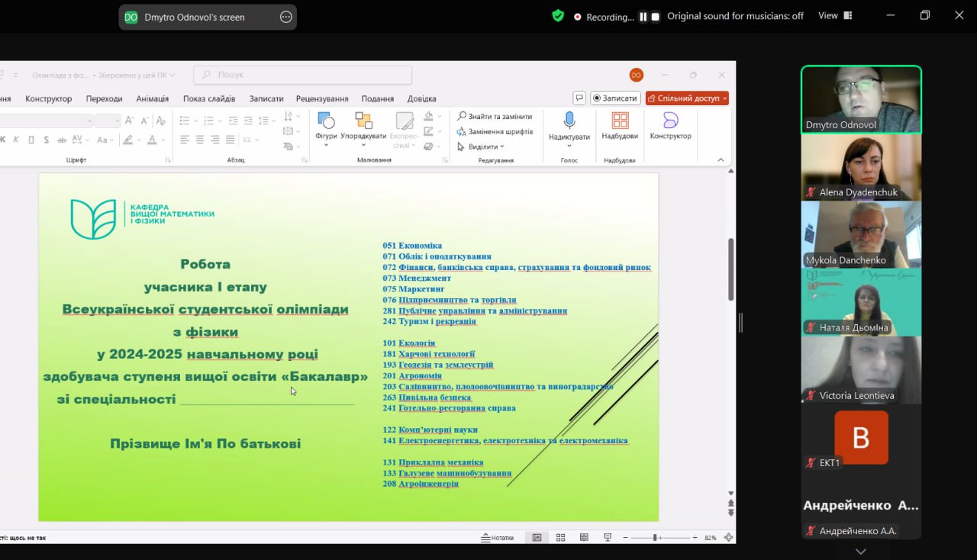977x560 pixels.
Task: Fit slide to current window icon
Action: click(x=729, y=538)
